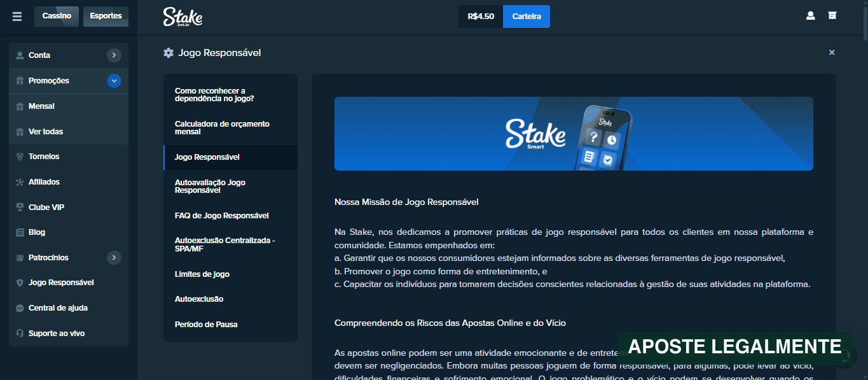This screenshot has height=380, width=868.
Task: Select Jogo Responsável in the side menu
Action: (230, 157)
